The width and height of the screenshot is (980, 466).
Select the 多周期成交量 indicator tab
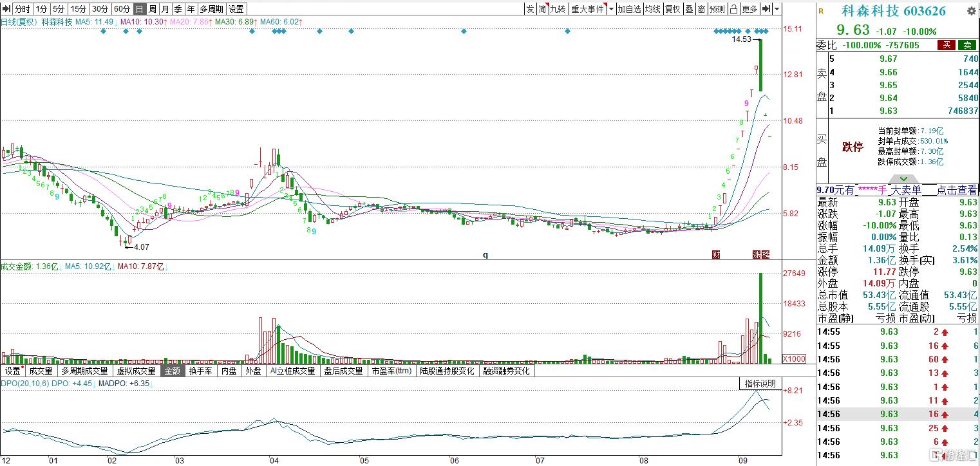click(85, 371)
